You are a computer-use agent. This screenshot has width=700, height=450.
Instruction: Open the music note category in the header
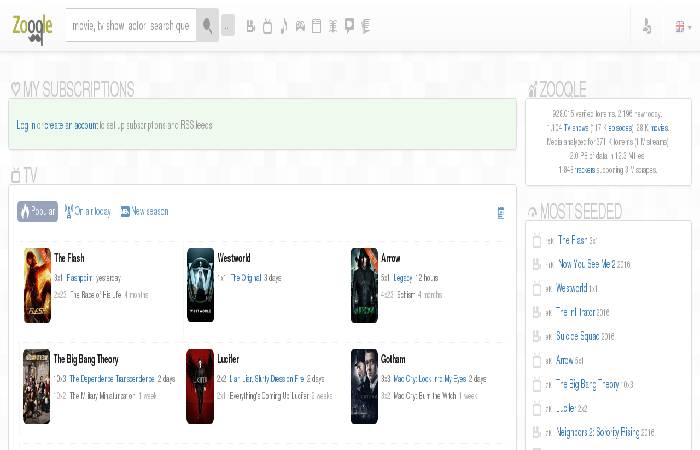tap(284, 26)
